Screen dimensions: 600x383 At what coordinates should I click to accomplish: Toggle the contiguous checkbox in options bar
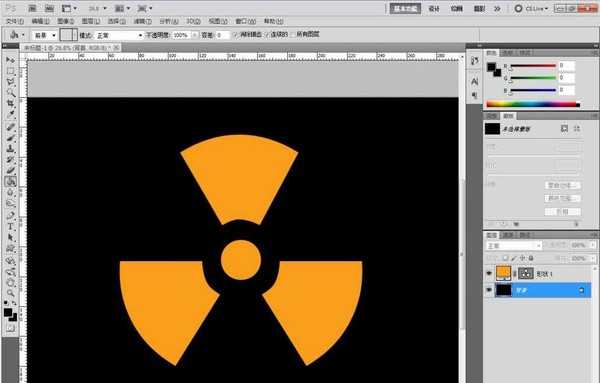[267, 35]
